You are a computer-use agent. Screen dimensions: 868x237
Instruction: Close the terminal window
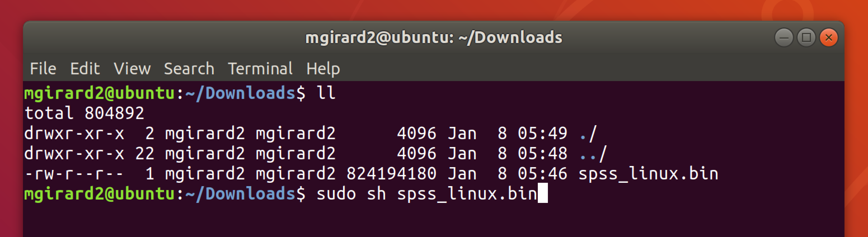coord(829,37)
